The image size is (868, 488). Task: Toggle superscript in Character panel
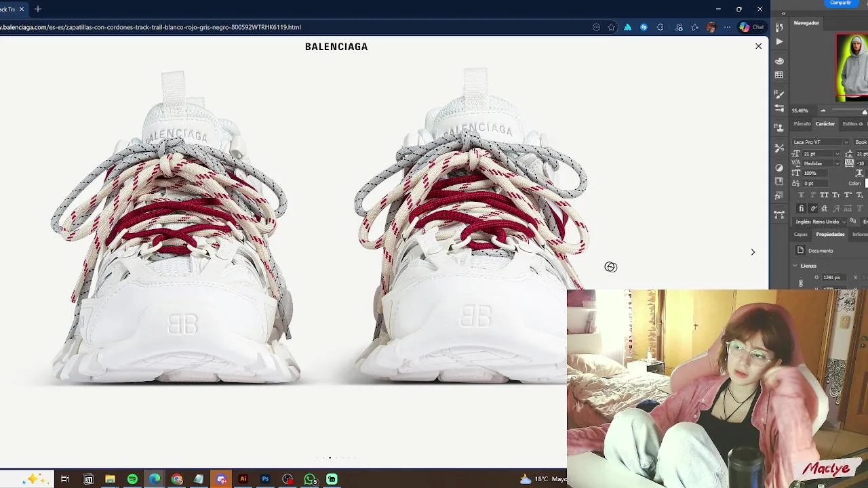coord(848,195)
